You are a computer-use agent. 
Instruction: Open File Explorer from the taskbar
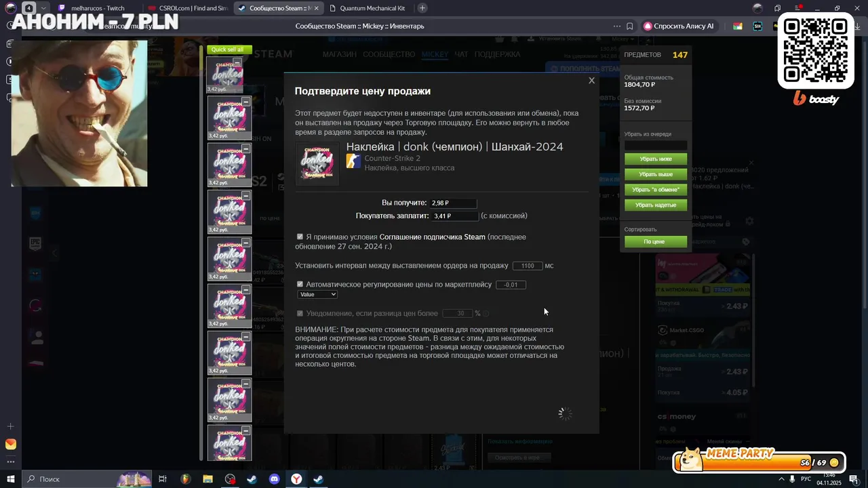[x=208, y=479]
